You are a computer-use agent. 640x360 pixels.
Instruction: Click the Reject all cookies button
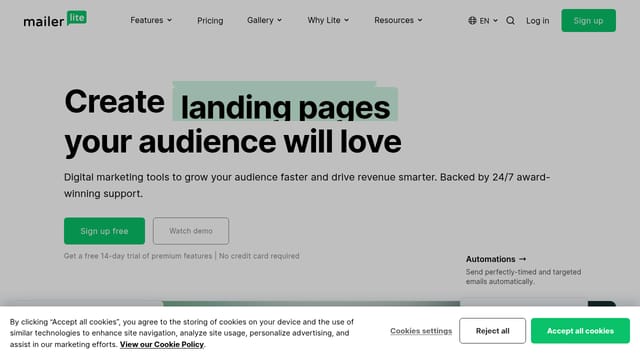[x=492, y=331]
